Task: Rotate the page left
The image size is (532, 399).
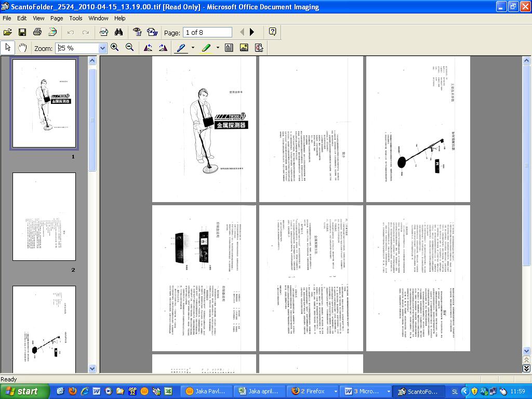Action: pyautogui.click(x=148, y=48)
